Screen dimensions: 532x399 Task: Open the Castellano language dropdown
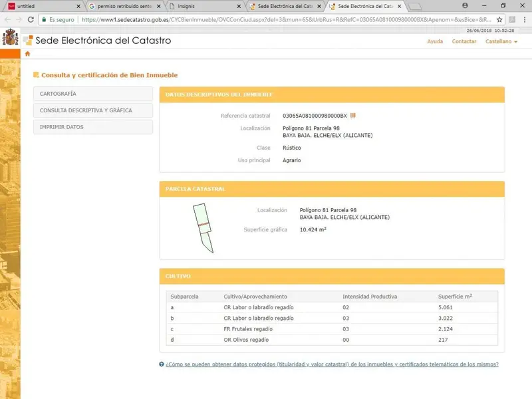pyautogui.click(x=501, y=41)
